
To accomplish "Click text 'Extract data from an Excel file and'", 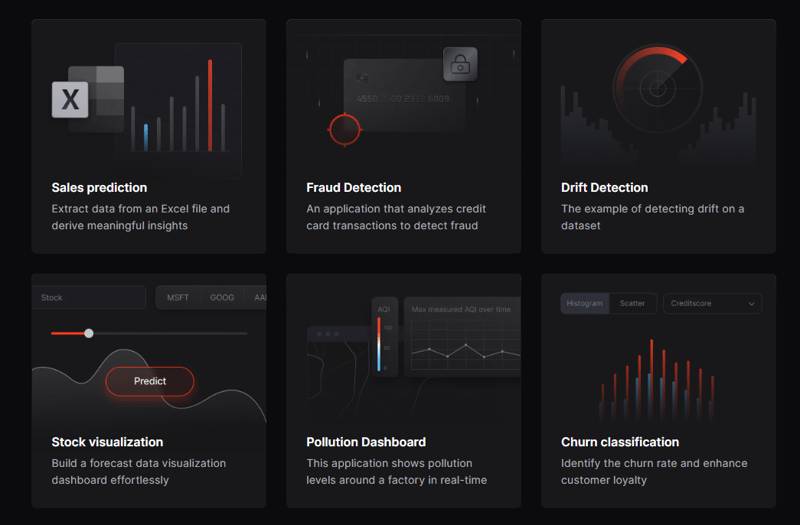I will click(x=140, y=209).
